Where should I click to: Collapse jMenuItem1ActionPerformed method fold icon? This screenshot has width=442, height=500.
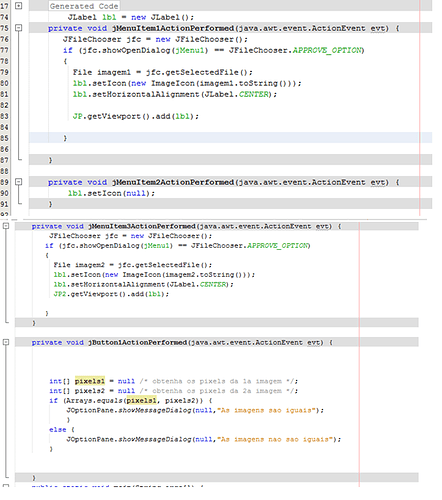tap(19, 28)
